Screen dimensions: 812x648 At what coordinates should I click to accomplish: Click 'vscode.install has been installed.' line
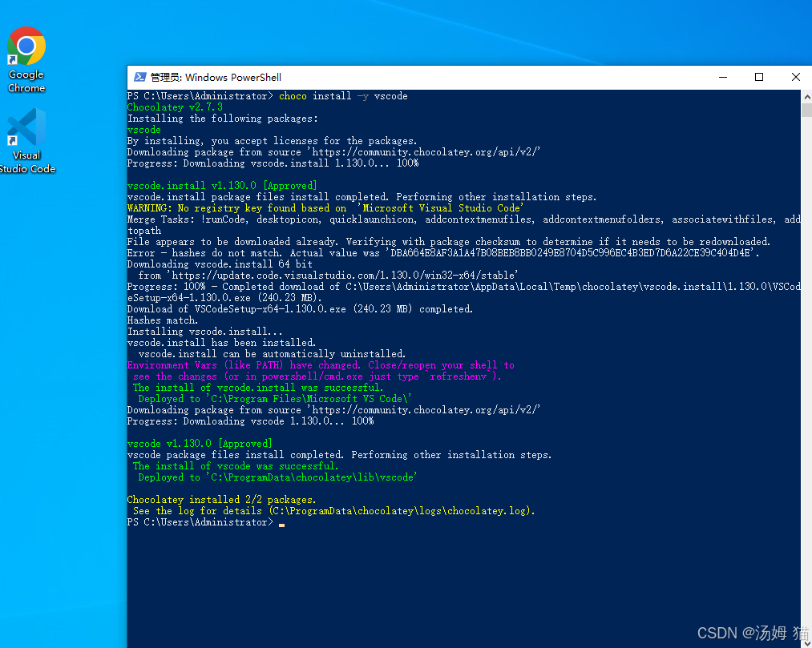(222, 343)
